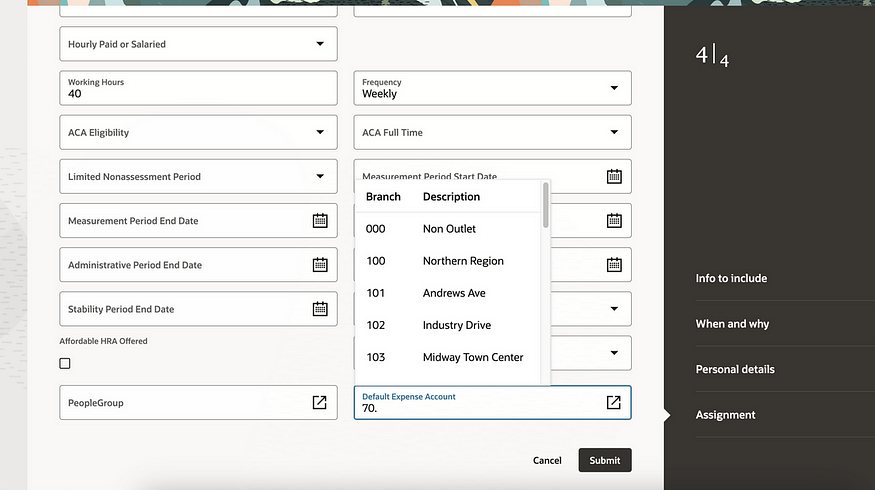
Task: Select branch 101 Andrews Ave
Action: click(x=453, y=293)
